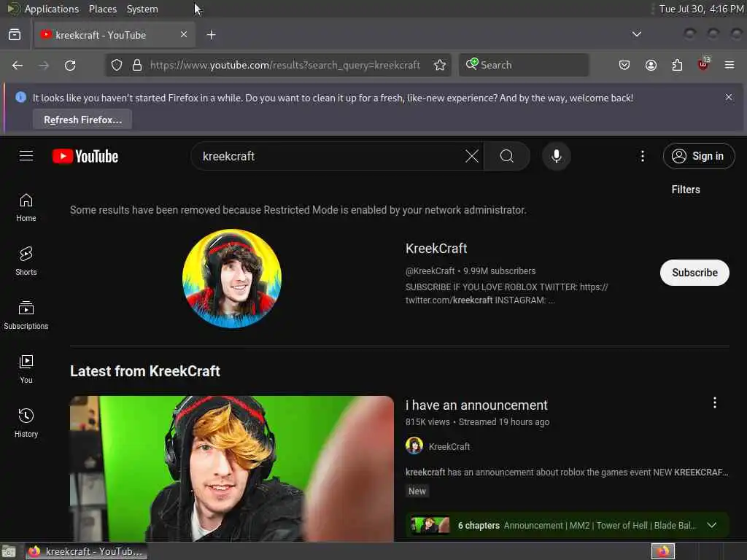Clear the kreekcraft search text
The image size is (747, 560).
pos(472,156)
